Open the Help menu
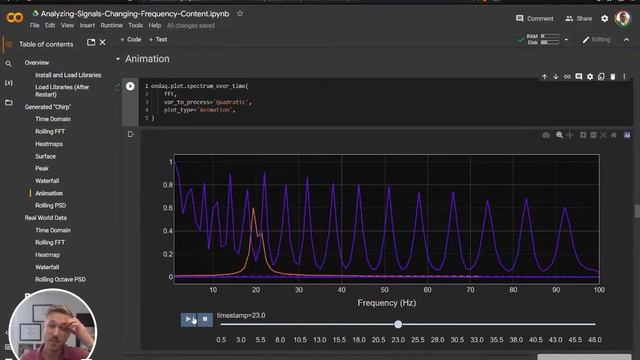The image size is (640, 360). (x=155, y=25)
